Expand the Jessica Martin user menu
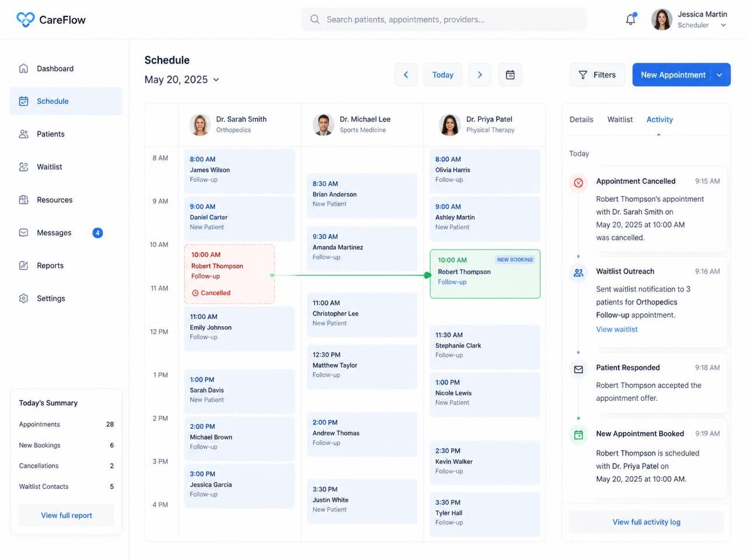This screenshot has height=560, width=747. pos(724,25)
